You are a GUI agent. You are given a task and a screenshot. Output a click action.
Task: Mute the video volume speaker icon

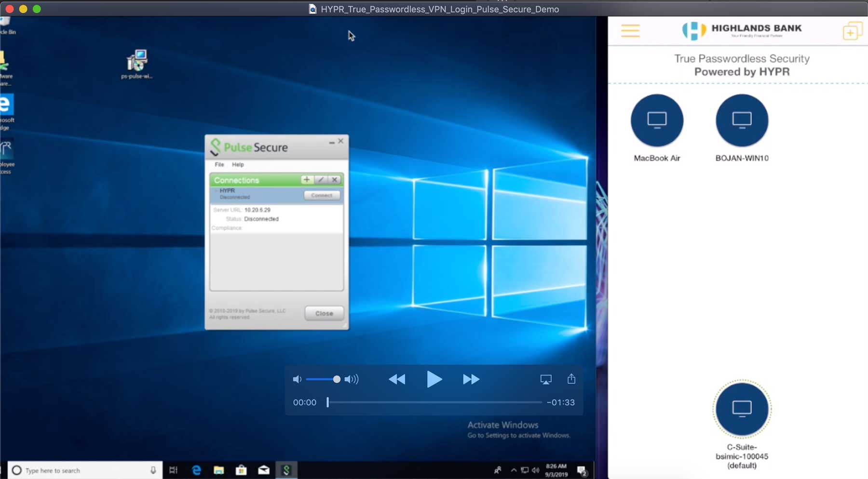point(298,379)
